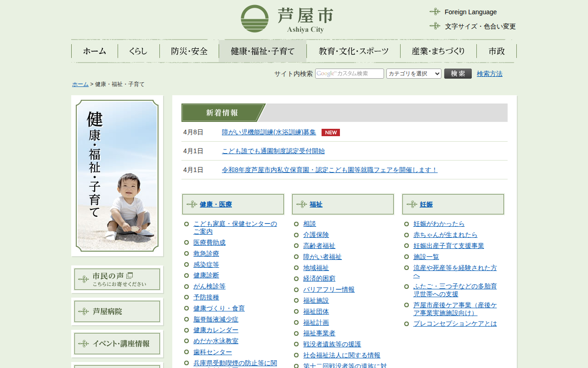Click the external window icon in 市民の声

(x=130, y=276)
